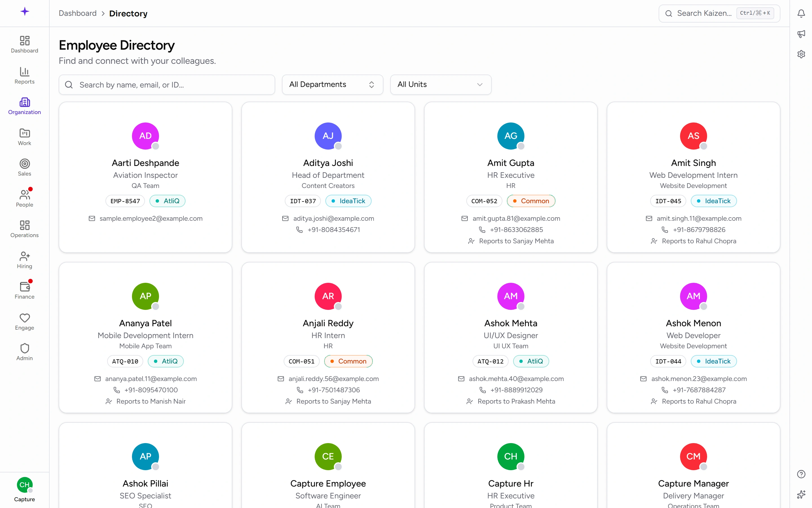This screenshot has width=812, height=508.
Task: Click Ashok Menon name heading
Action: (693, 323)
